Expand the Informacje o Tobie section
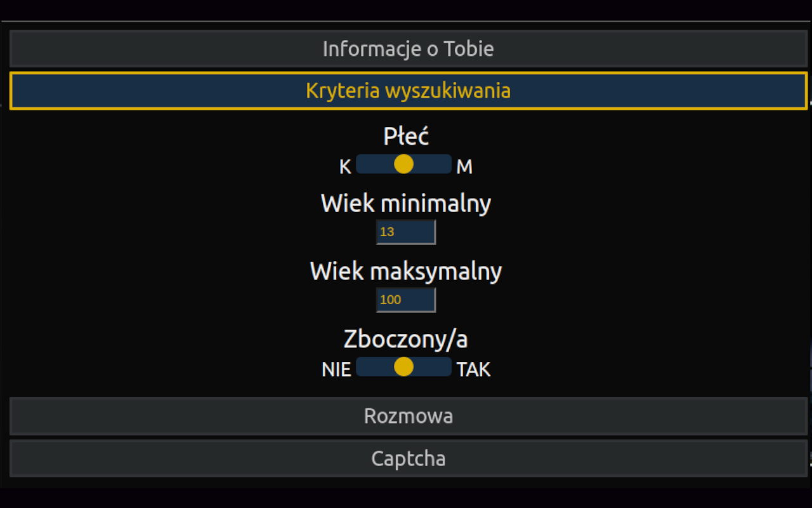This screenshot has height=508, width=812. click(x=408, y=49)
